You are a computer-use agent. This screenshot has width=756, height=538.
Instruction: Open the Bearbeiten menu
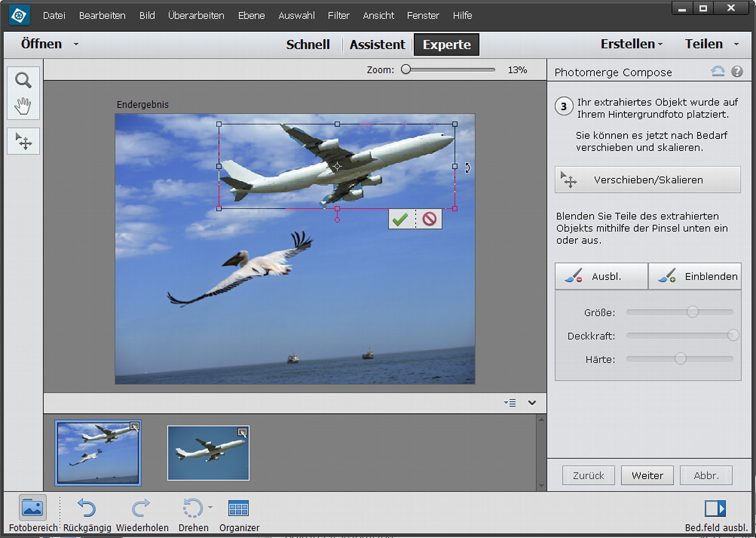(x=102, y=16)
